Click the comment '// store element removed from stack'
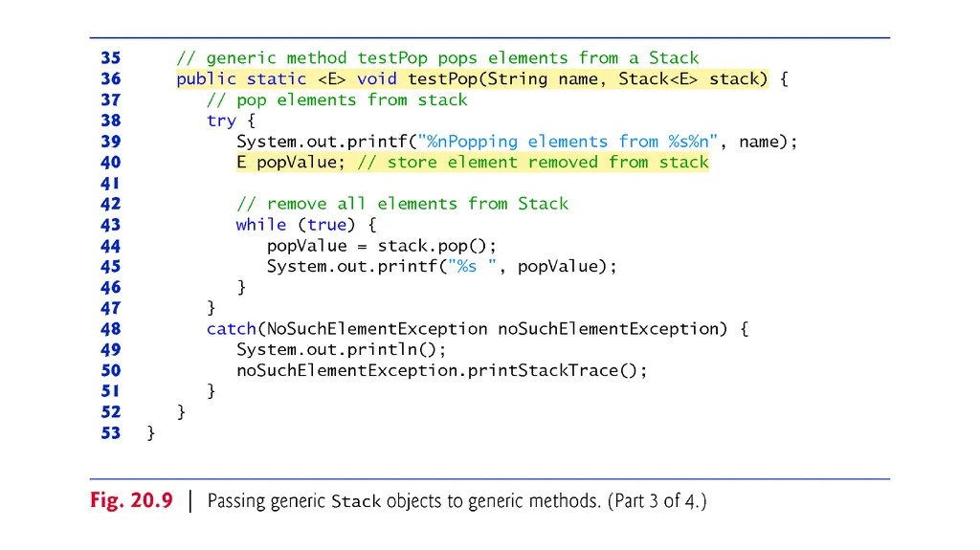The height and width of the screenshot is (550, 980). (x=533, y=163)
